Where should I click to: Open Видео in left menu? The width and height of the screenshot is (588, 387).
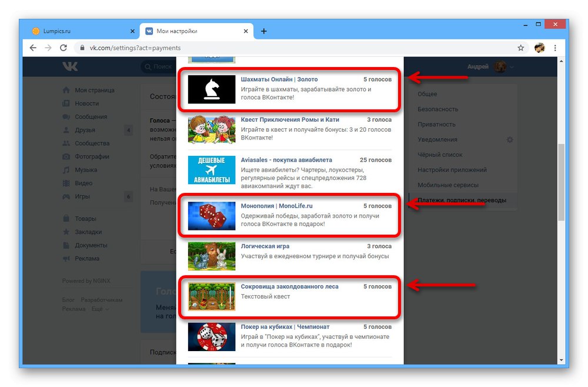tap(83, 183)
